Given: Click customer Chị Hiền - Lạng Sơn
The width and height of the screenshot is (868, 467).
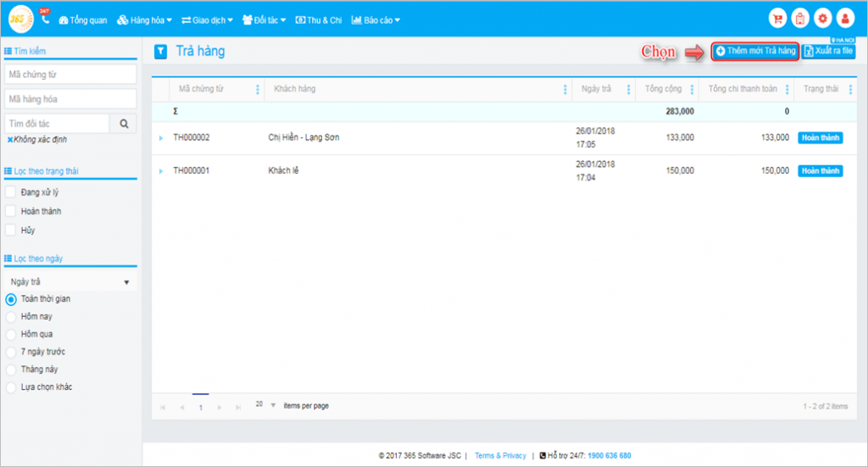Looking at the screenshot, I should (x=304, y=137).
